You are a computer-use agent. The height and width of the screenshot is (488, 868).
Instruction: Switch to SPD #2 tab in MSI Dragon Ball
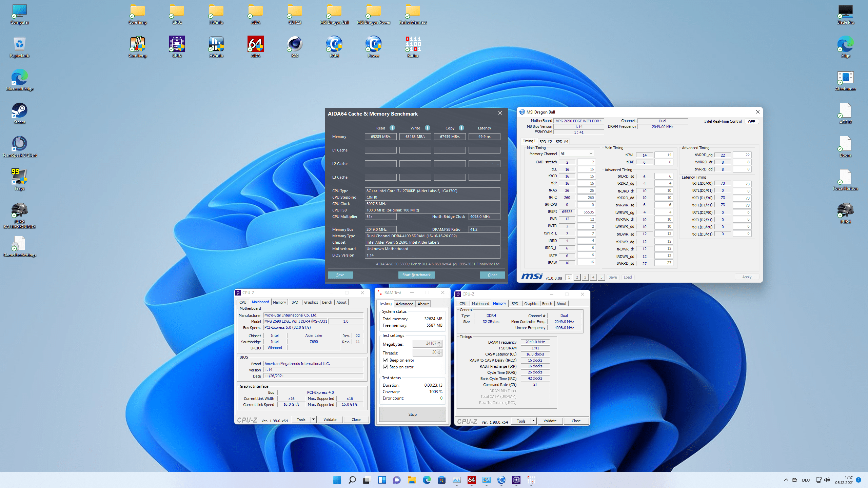click(546, 142)
